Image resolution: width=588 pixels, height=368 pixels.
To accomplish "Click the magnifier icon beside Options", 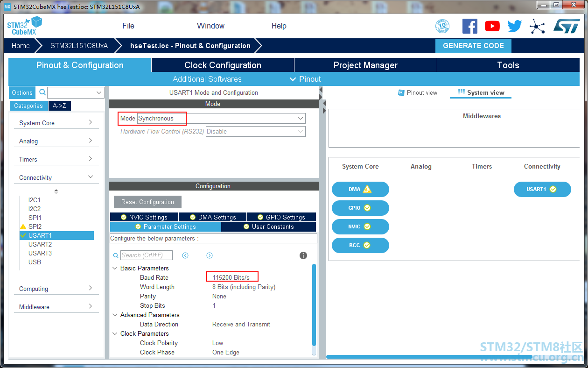I will 42,92.
